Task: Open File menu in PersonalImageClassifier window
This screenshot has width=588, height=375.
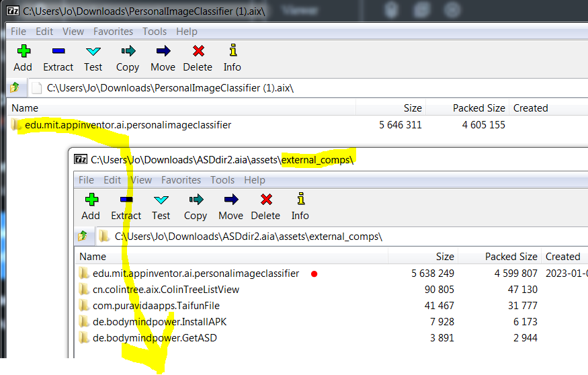Action: (x=18, y=32)
